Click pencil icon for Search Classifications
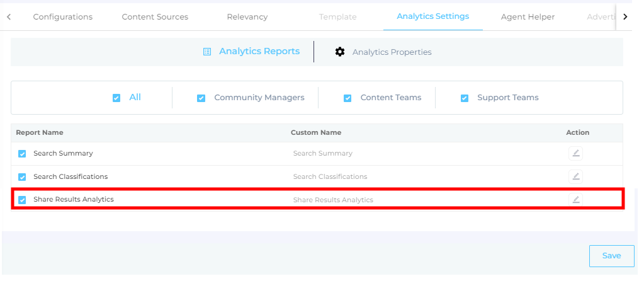644x281 pixels. pyautogui.click(x=575, y=176)
